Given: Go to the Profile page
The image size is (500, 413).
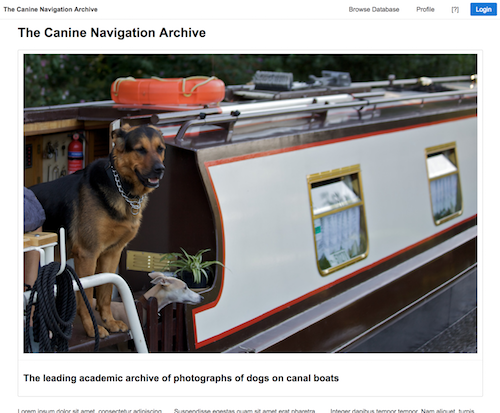Looking at the screenshot, I should click(x=425, y=10).
